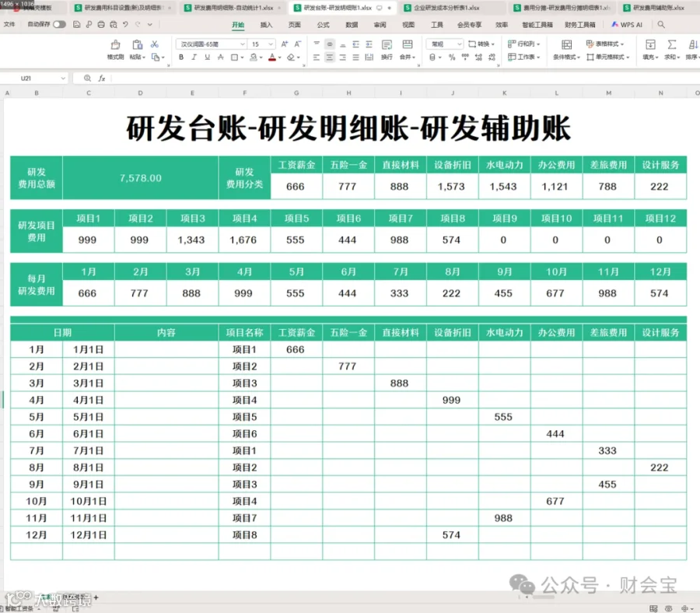
Task: Open the 行和列 rows and columns menu
Action: 523,44
